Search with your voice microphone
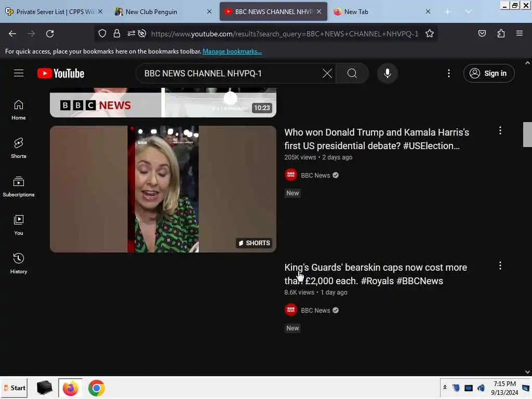Viewport: 532px width, 399px height. tap(387, 73)
